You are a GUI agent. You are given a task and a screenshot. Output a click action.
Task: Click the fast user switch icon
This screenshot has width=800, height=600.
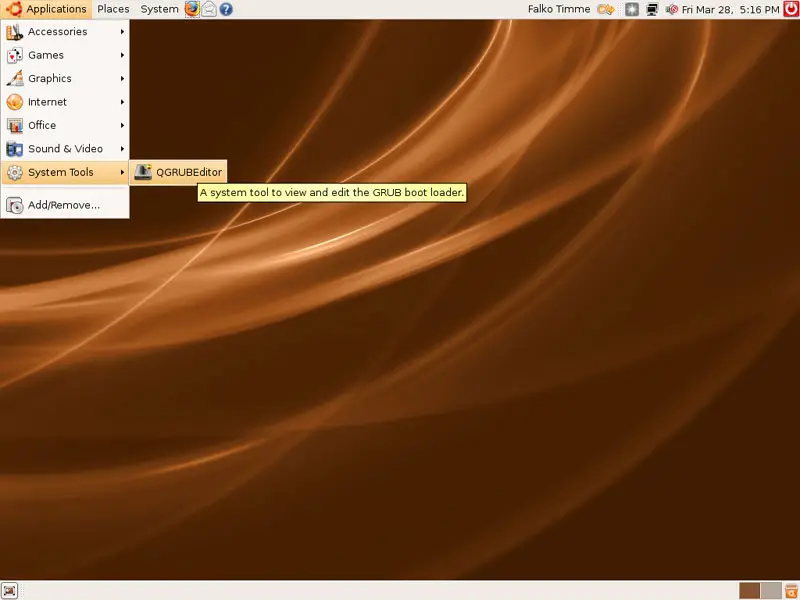coord(606,9)
